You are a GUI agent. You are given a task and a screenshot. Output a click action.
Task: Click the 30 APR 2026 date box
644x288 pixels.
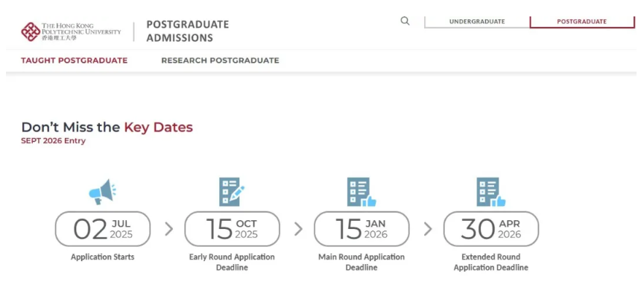[x=490, y=229]
